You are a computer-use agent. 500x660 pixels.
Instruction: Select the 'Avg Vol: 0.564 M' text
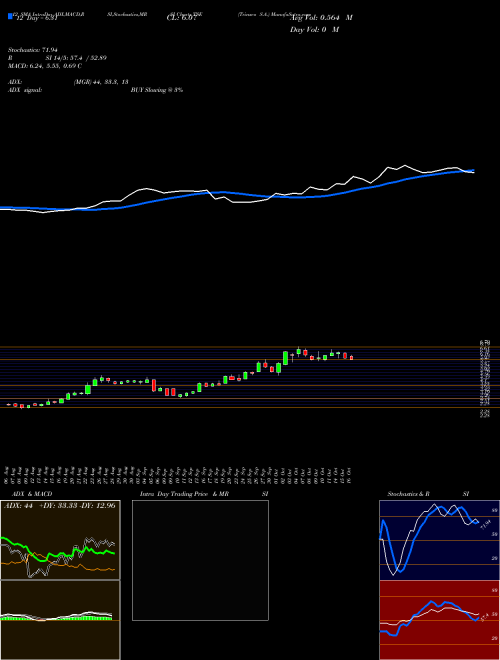(x=321, y=18)
